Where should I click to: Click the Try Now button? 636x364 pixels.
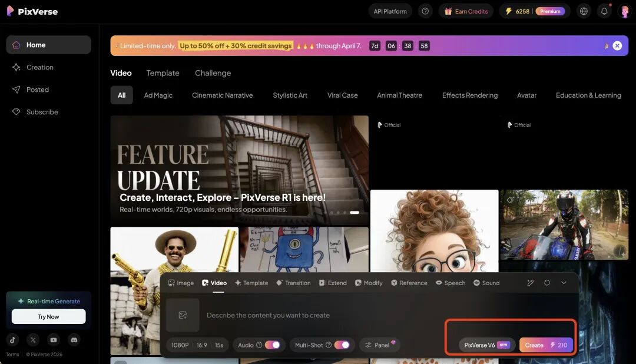(x=48, y=317)
